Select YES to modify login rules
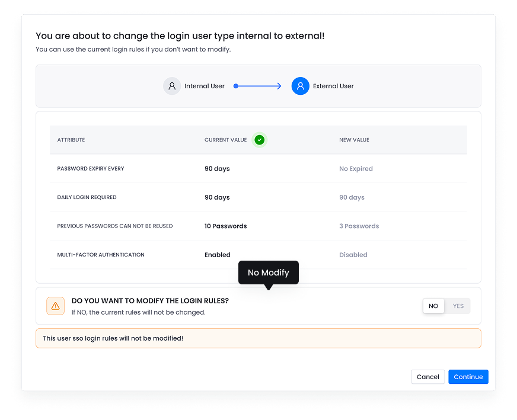 point(458,306)
